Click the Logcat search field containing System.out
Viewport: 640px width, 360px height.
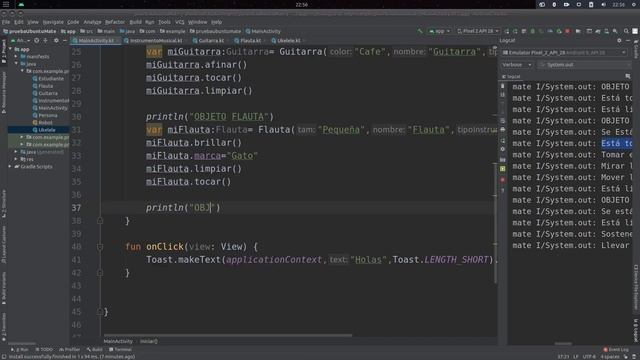point(583,65)
